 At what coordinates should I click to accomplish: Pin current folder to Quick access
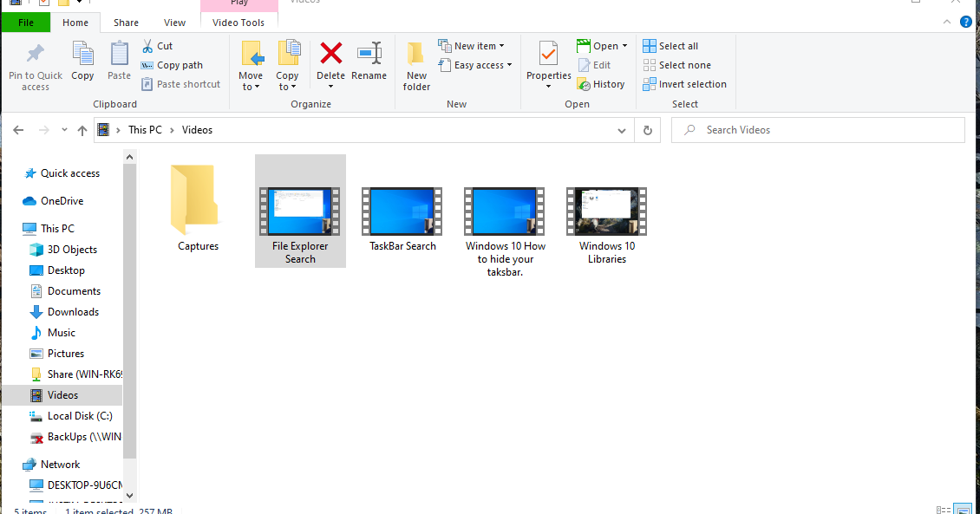[35, 61]
